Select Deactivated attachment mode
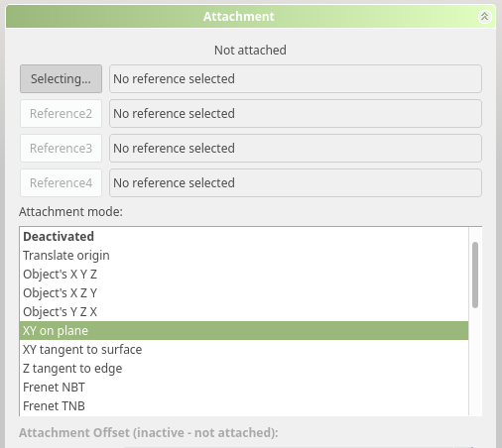The height and width of the screenshot is (448, 502). 244,237
